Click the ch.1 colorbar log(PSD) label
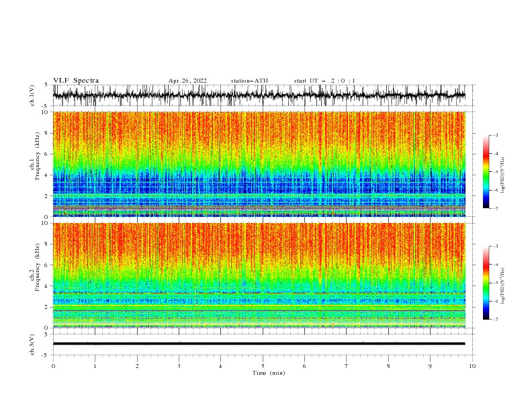This screenshot has height=411, width=532. pos(502,175)
